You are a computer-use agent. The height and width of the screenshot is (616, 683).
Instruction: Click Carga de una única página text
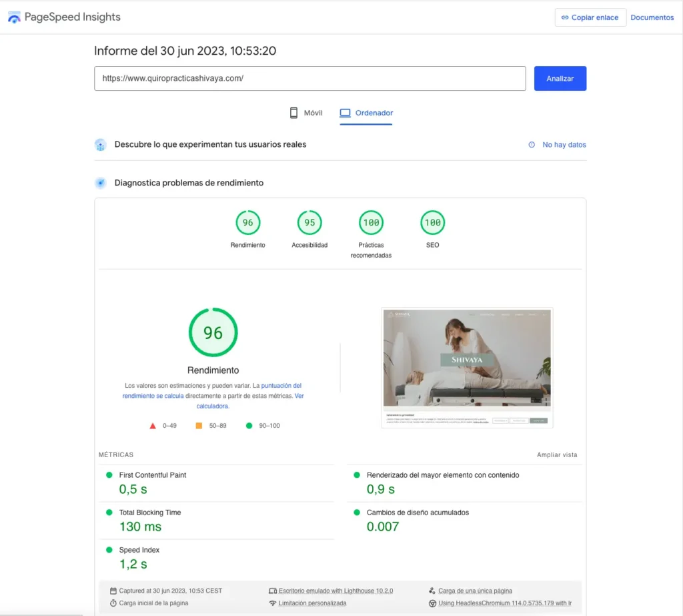(475, 591)
